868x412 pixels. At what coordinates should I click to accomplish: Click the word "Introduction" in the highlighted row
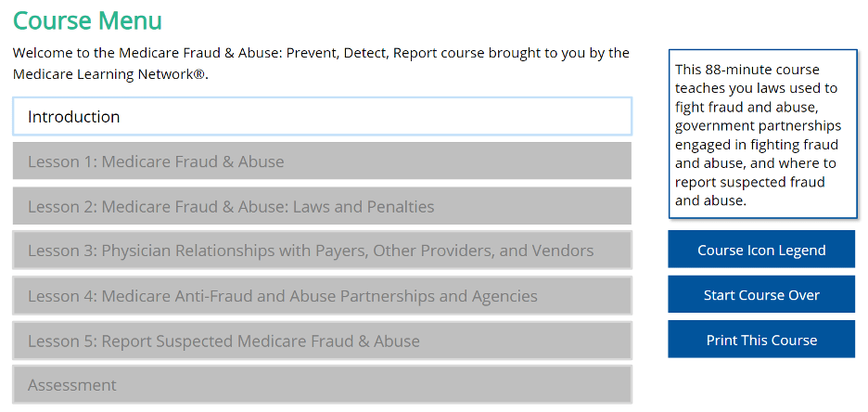(x=74, y=117)
